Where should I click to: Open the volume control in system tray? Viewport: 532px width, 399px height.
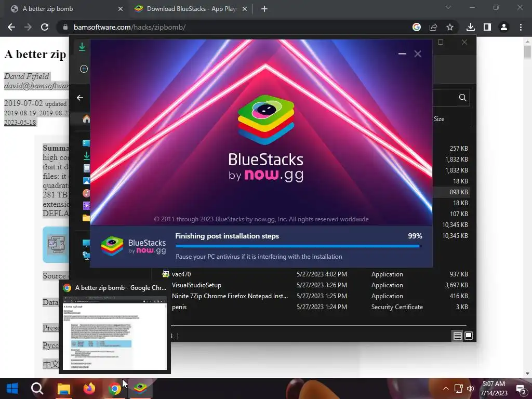(471, 389)
